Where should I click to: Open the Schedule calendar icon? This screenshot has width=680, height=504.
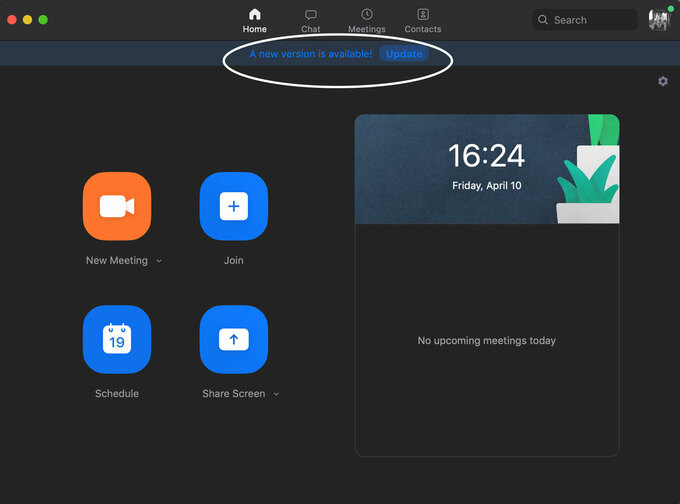(117, 339)
